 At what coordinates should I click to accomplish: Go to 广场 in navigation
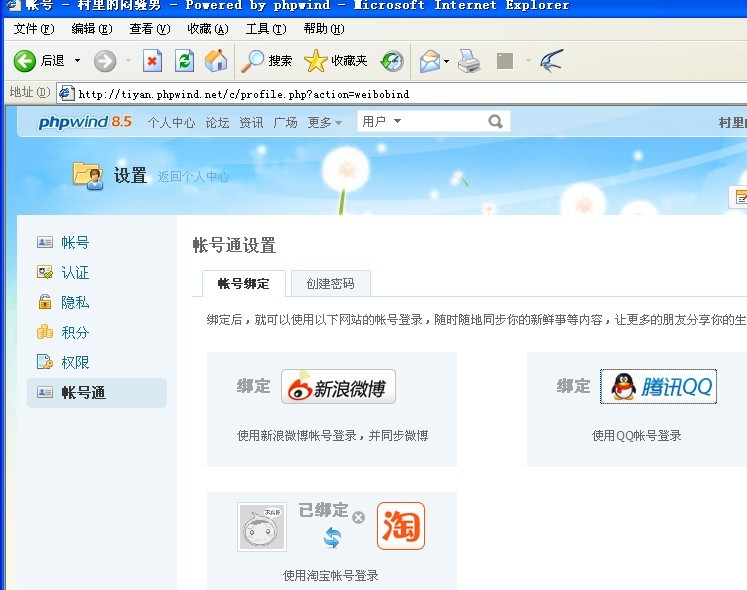pyautogui.click(x=285, y=122)
